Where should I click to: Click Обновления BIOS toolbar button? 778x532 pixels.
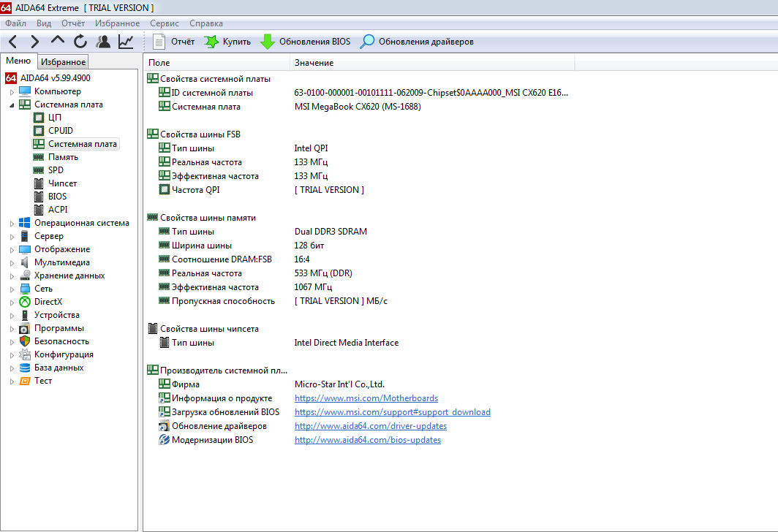[305, 42]
